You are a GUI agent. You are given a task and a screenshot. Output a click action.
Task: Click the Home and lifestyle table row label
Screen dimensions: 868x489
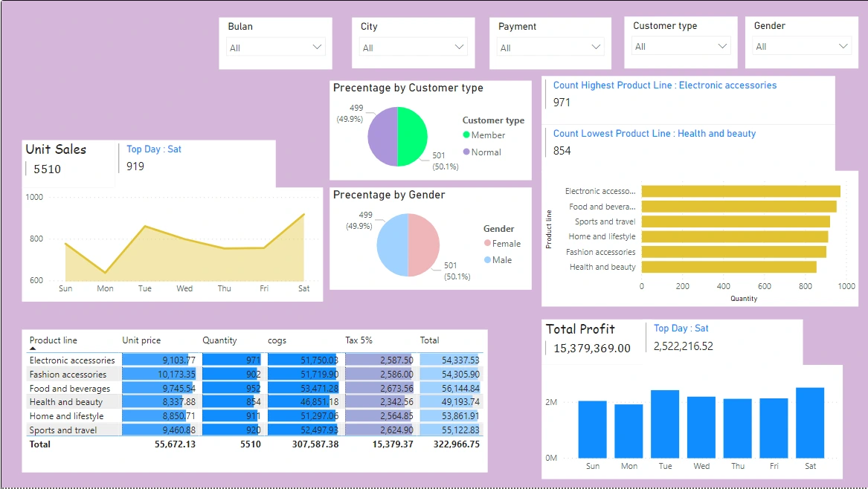point(66,416)
